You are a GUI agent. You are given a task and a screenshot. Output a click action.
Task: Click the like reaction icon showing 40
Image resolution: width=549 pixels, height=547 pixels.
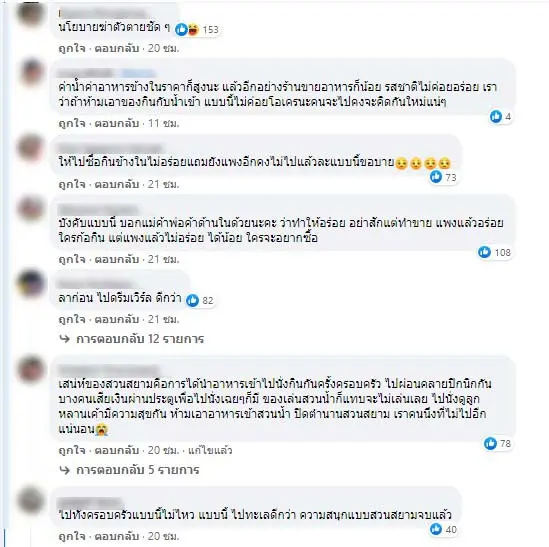coord(436,529)
